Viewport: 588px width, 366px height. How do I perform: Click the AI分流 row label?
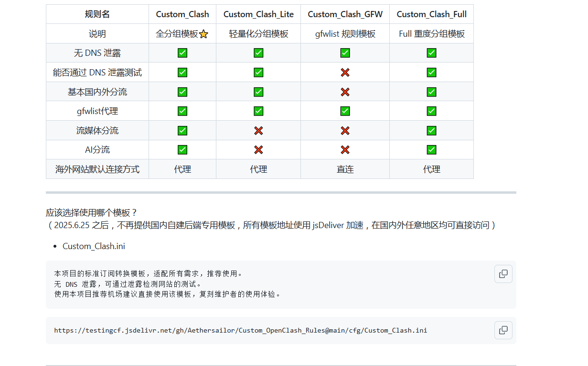(x=97, y=150)
